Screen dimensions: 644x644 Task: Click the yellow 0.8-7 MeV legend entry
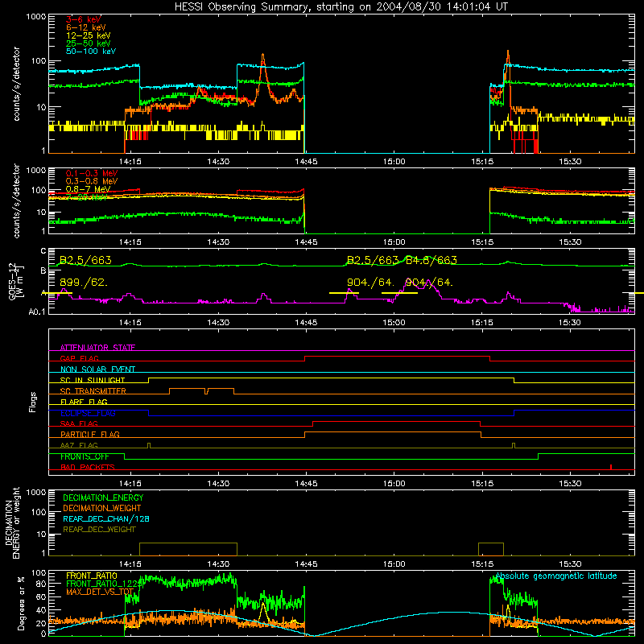coord(88,189)
